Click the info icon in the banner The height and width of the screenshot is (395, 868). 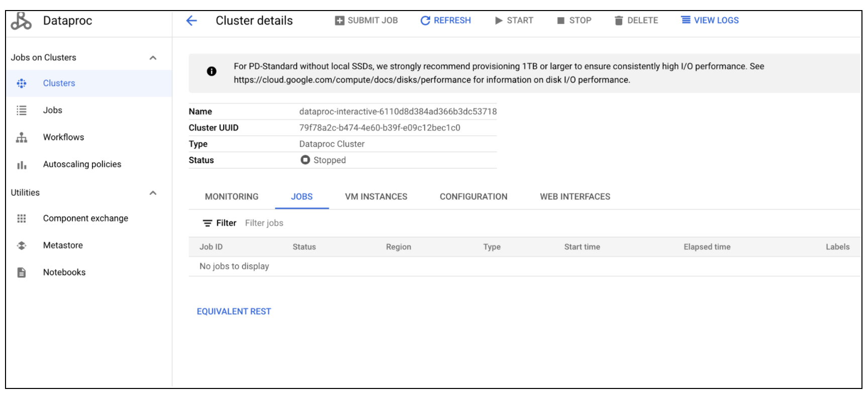point(212,71)
